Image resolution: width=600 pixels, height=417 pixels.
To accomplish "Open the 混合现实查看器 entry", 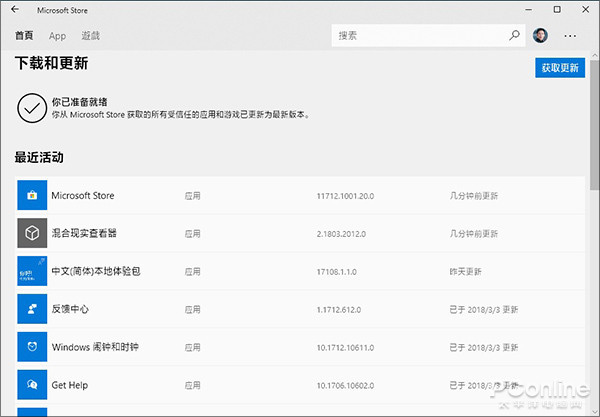I will tap(301, 233).
